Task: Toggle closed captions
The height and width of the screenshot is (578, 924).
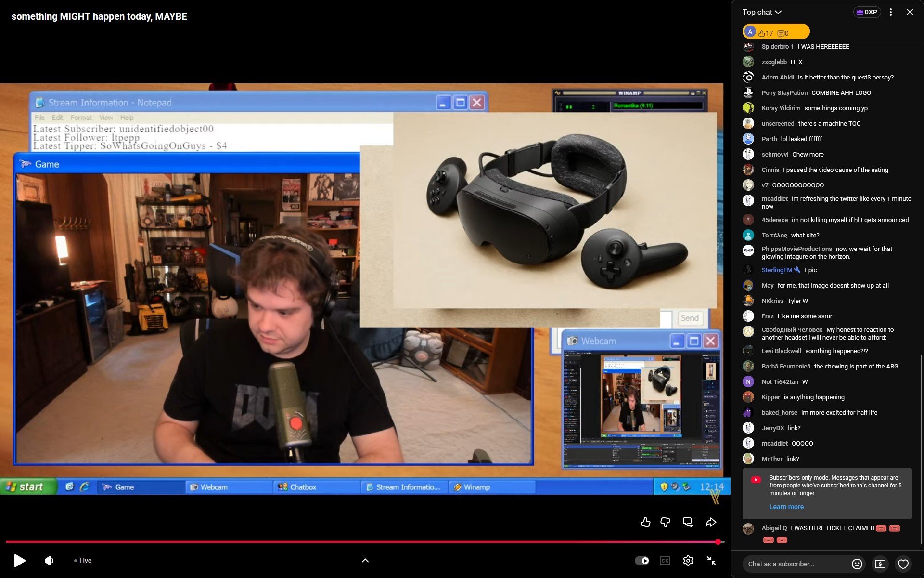Action: coord(665,561)
